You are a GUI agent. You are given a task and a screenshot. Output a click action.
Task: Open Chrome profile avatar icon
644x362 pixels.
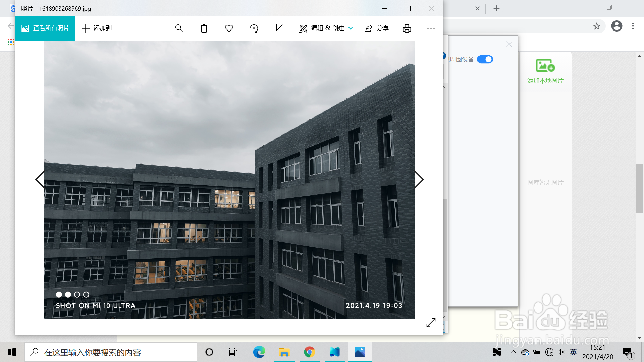click(617, 26)
